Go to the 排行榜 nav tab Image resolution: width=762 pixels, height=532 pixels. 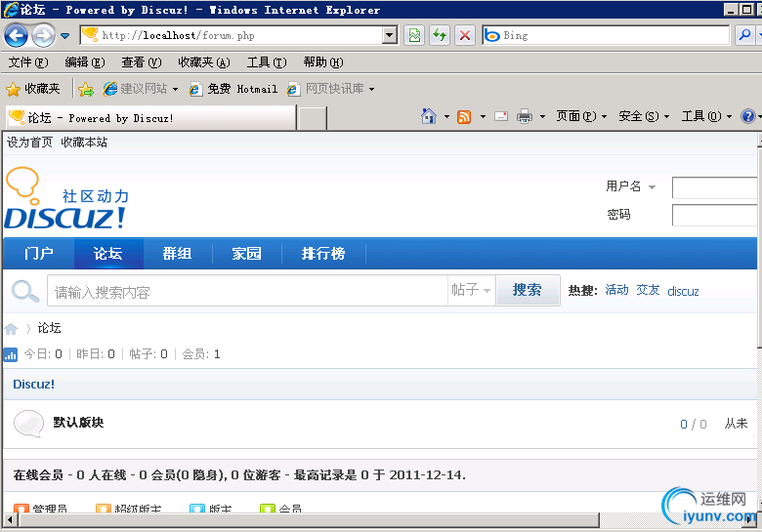coord(323,254)
